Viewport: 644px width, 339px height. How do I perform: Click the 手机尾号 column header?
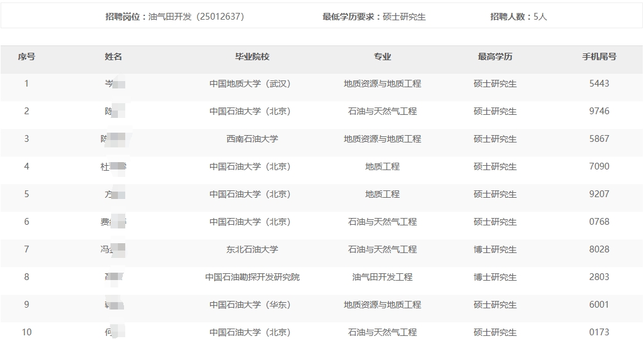pos(599,56)
